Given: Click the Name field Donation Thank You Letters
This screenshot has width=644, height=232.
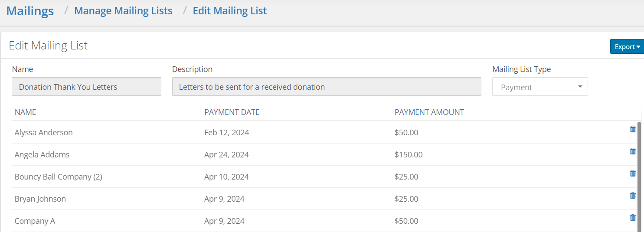Looking at the screenshot, I should pos(86,87).
